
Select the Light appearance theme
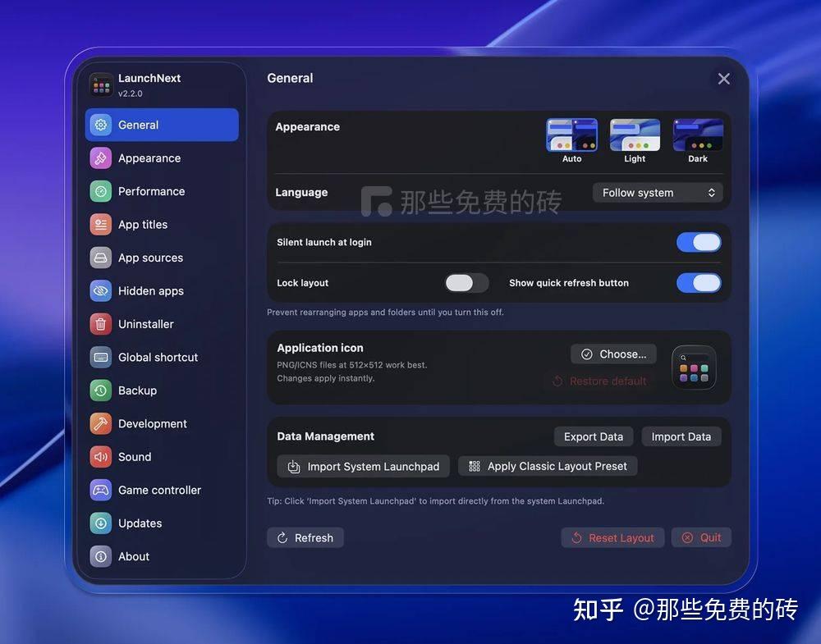click(635, 141)
